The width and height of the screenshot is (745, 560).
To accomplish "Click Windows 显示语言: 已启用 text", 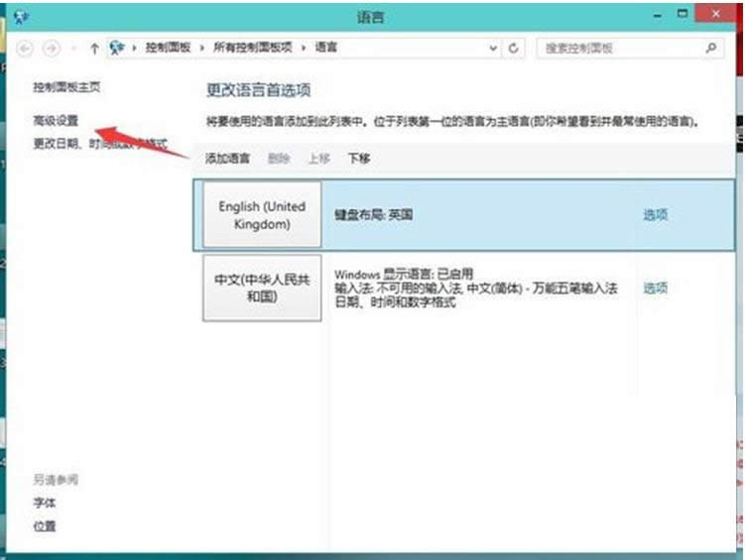I will [x=404, y=274].
